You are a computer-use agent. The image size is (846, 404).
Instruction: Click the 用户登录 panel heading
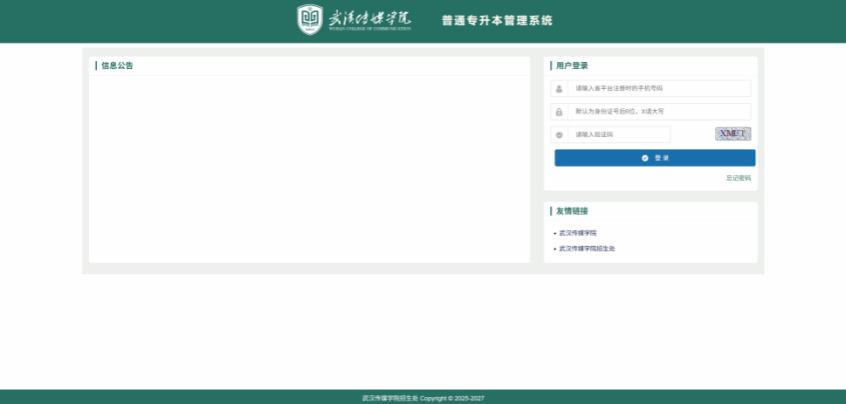pyautogui.click(x=572, y=66)
